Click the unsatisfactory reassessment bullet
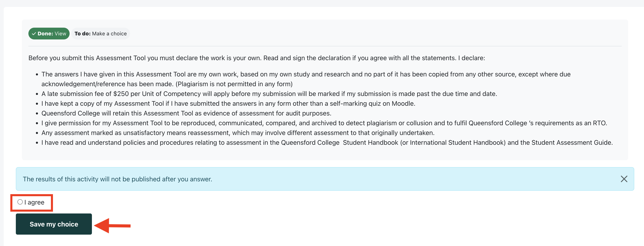This screenshot has width=644, height=246. tap(238, 133)
